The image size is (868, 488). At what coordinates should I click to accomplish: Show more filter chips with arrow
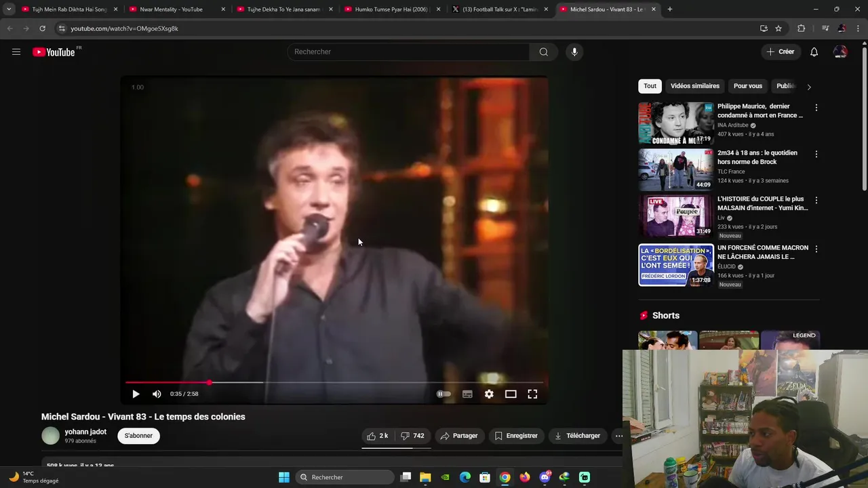808,87
